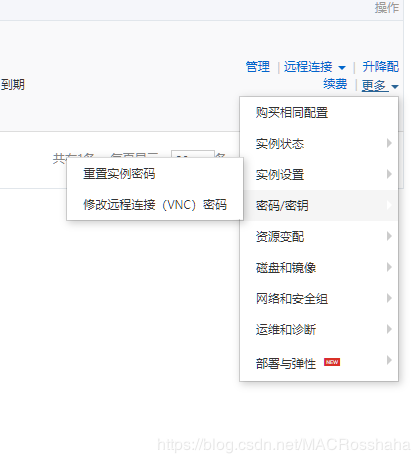
Task: Choose 修改远程连接 (VNC) 密码
Action: [x=155, y=205]
